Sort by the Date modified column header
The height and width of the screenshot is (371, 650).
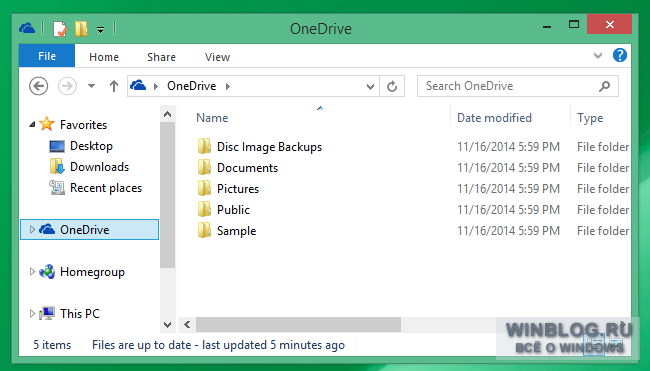point(494,118)
